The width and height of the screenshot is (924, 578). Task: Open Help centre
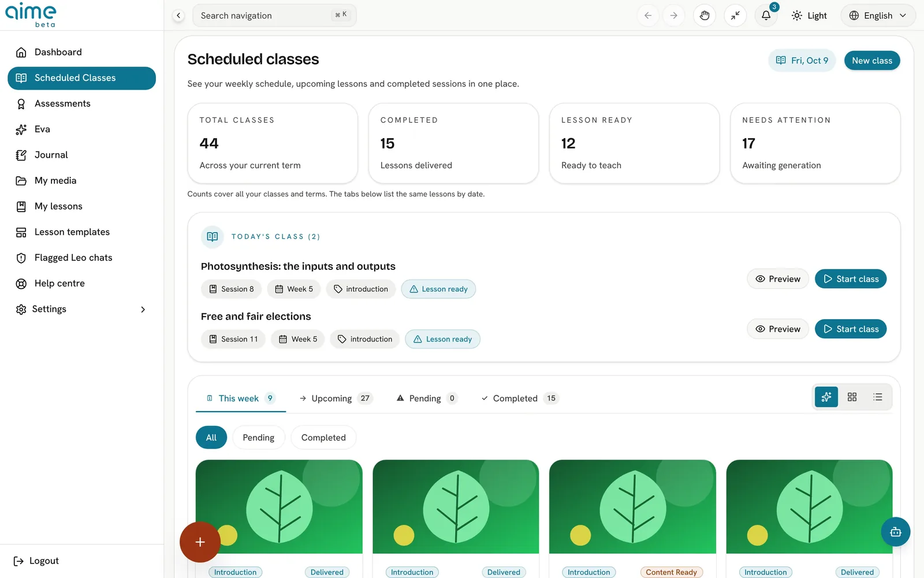click(x=81, y=283)
